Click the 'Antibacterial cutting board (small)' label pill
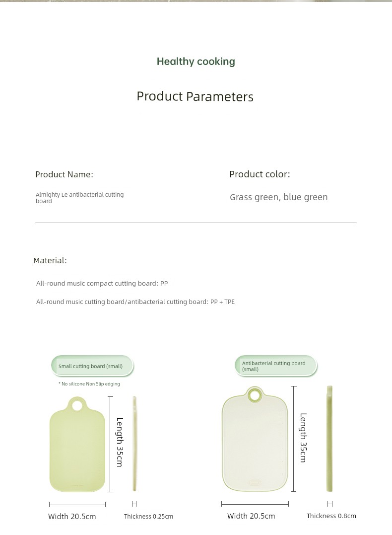This screenshot has width=392, height=535. click(276, 366)
